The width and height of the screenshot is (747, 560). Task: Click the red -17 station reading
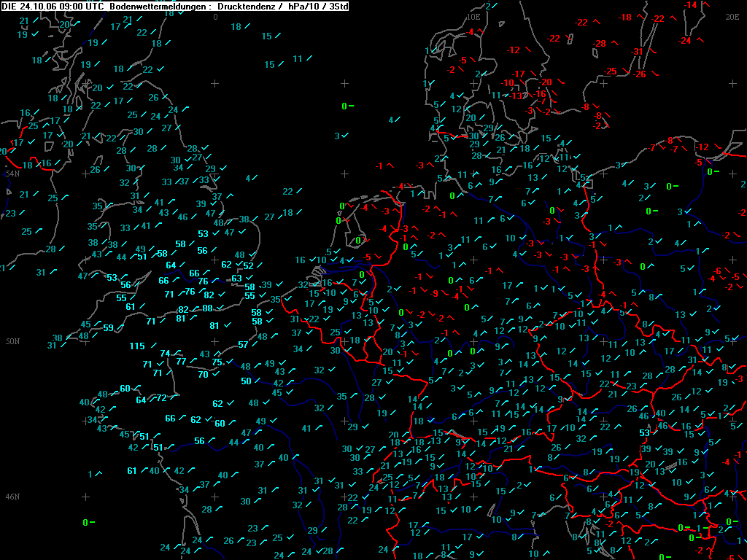pyautogui.click(x=519, y=74)
